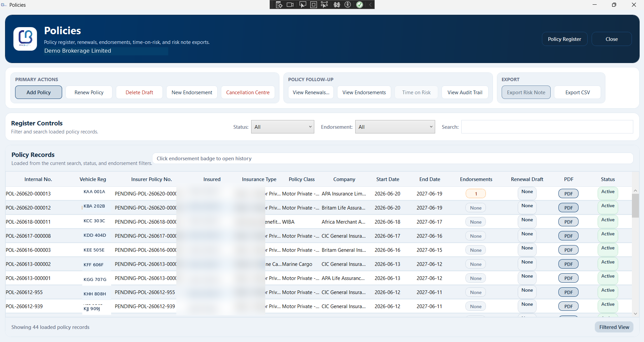This screenshot has width=644, height=342.
Task: Click scroll up arrow of policy table
Action: coord(635,190)
